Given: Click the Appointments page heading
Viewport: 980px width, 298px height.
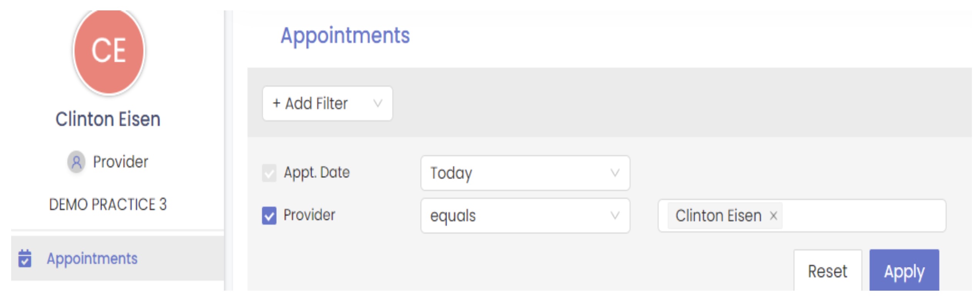Looking at the screenshot, I should (345, 36).
